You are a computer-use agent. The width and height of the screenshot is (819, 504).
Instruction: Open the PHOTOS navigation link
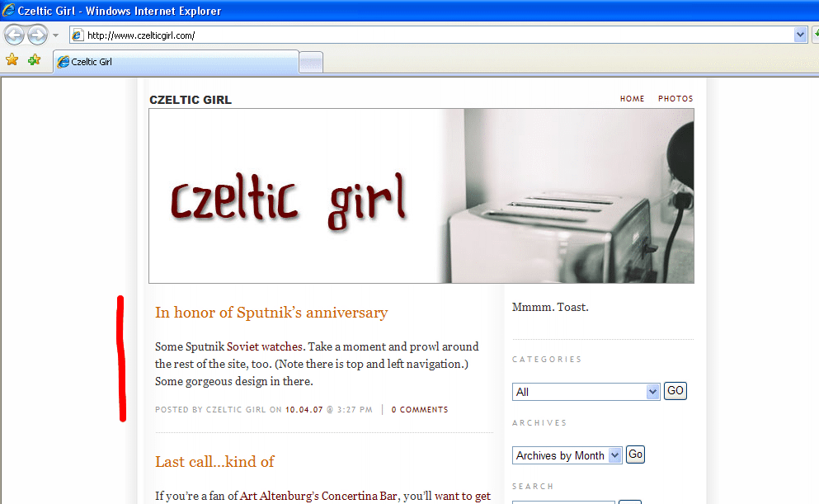tap(675, 99)
